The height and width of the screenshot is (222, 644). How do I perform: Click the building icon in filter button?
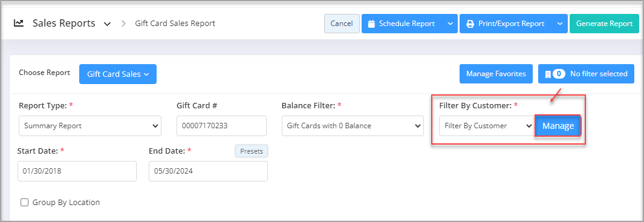point(547,74)
